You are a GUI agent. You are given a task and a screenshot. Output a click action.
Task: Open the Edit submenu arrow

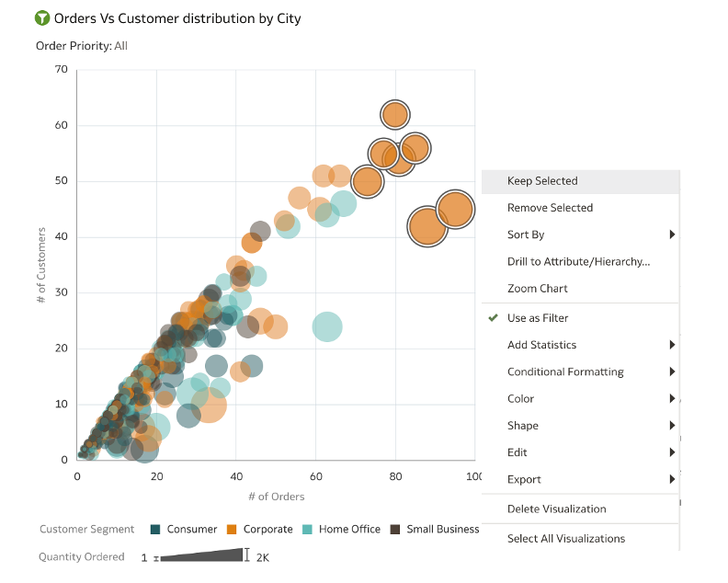pyautogui.click(x=672, y=452)
